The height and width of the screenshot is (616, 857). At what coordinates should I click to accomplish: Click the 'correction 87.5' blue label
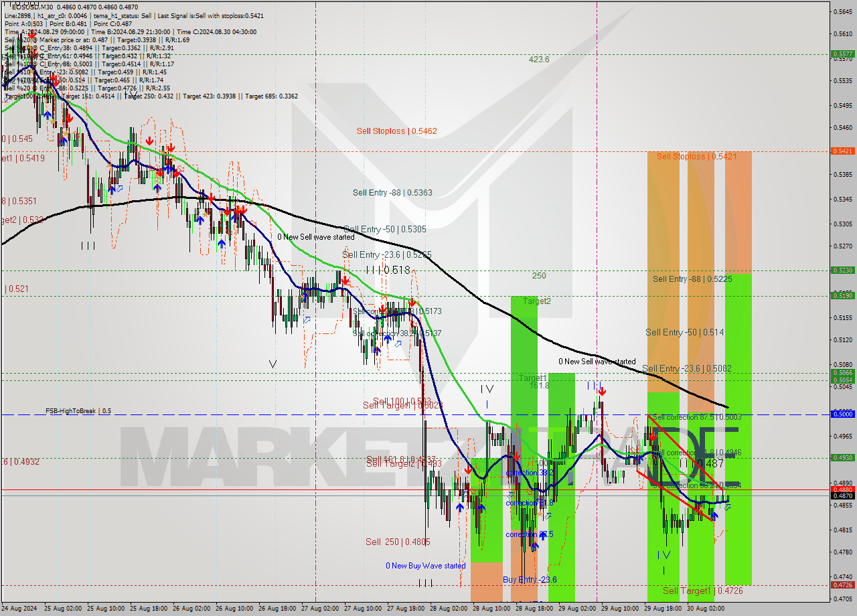point(529,534)
